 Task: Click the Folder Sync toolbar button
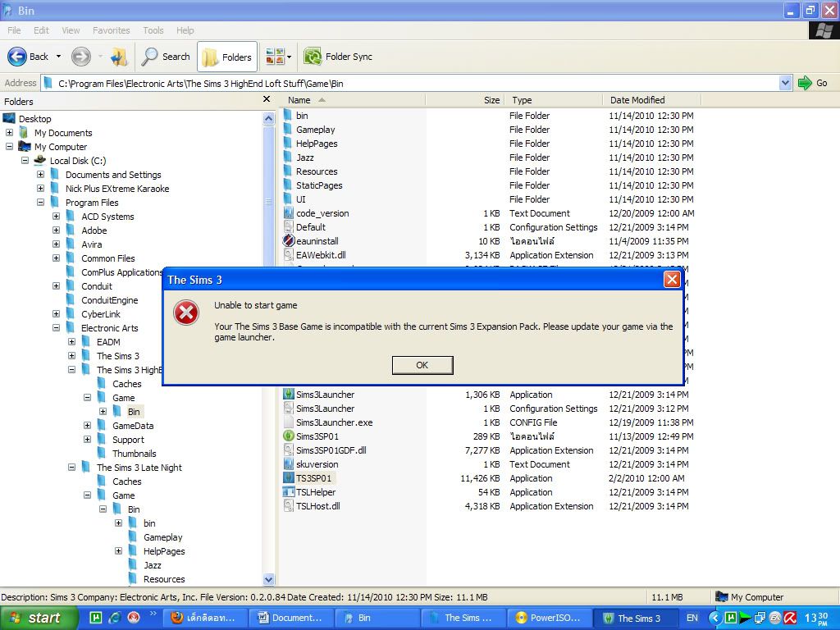coord(337,57)
